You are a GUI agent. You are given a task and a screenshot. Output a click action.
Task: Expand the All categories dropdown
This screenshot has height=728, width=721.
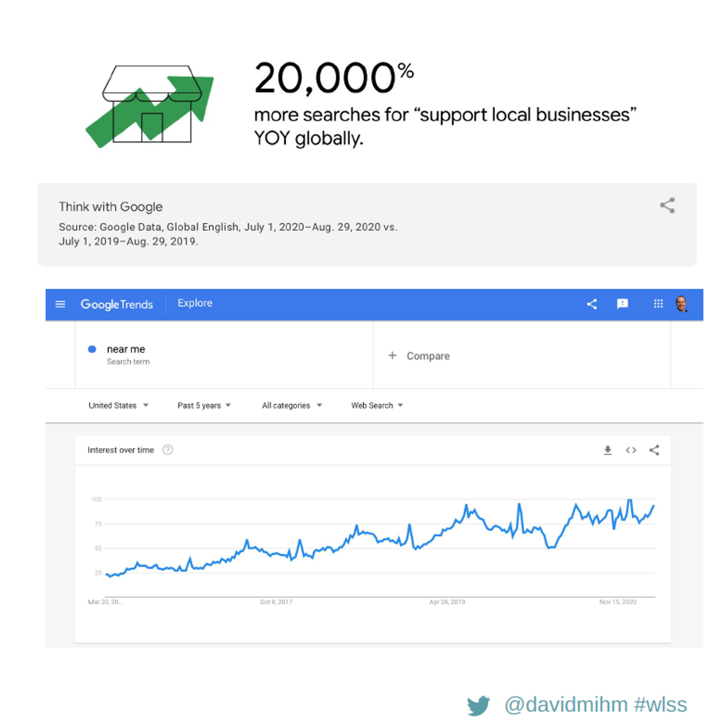292,405
